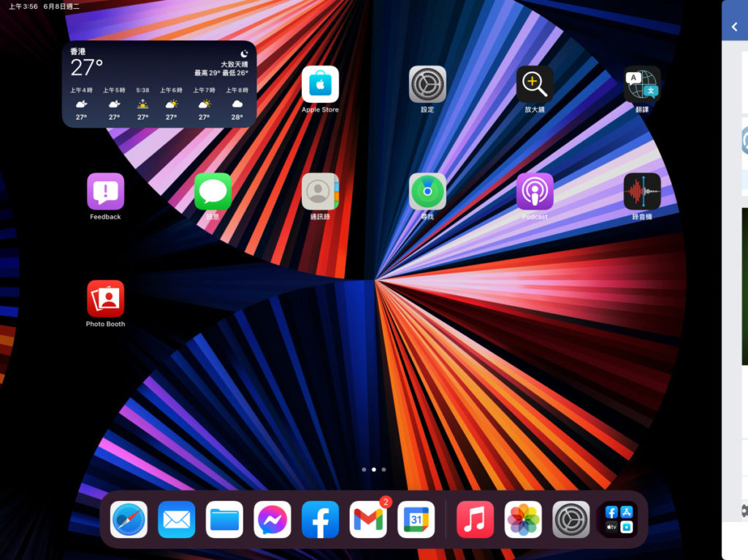Open the 錄音機 voice memos app
This screenshot has width=748, height=560.
point(642,192)
